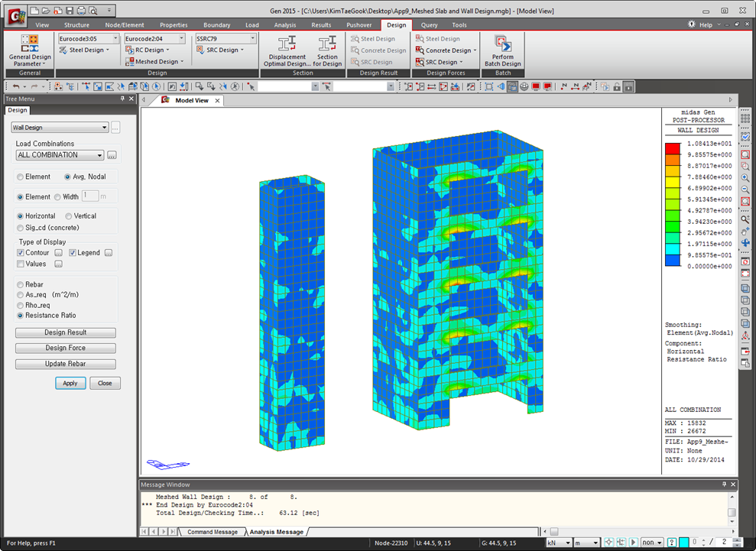Click the Update Rebar button
This screenshot has height=551, width=756.
66,364
